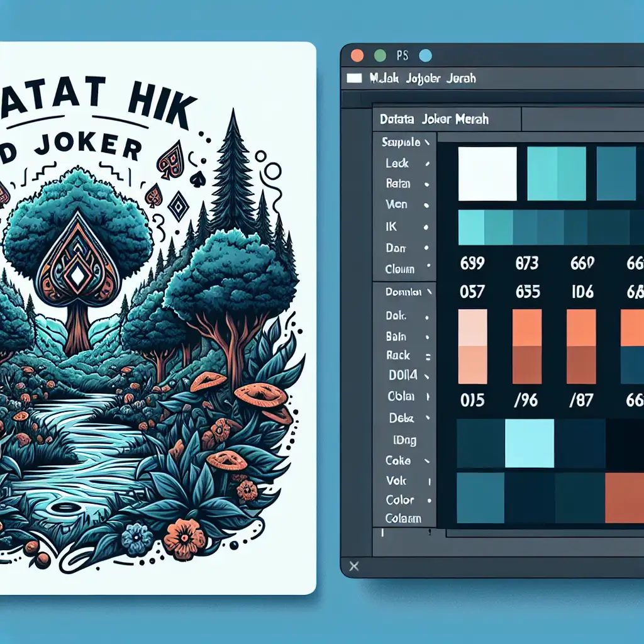
Task: Click the value /96
Action: [x=526, y=400]
